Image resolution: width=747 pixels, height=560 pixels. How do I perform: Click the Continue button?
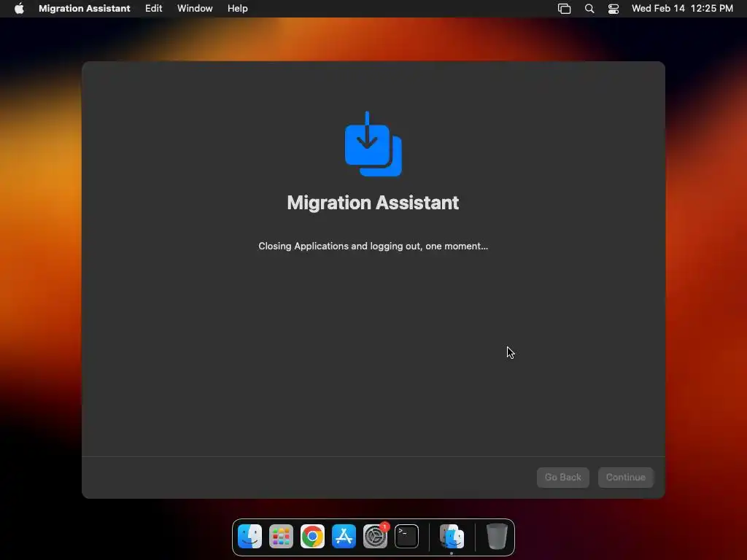pos(625,477)
